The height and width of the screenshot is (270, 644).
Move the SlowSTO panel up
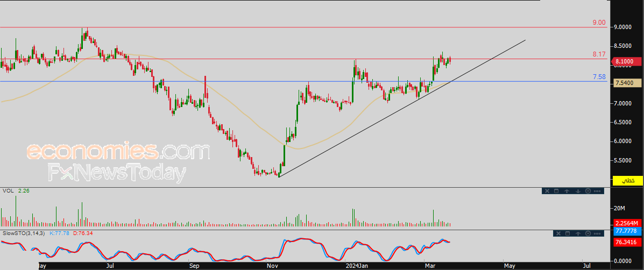[x=577, y=233]
